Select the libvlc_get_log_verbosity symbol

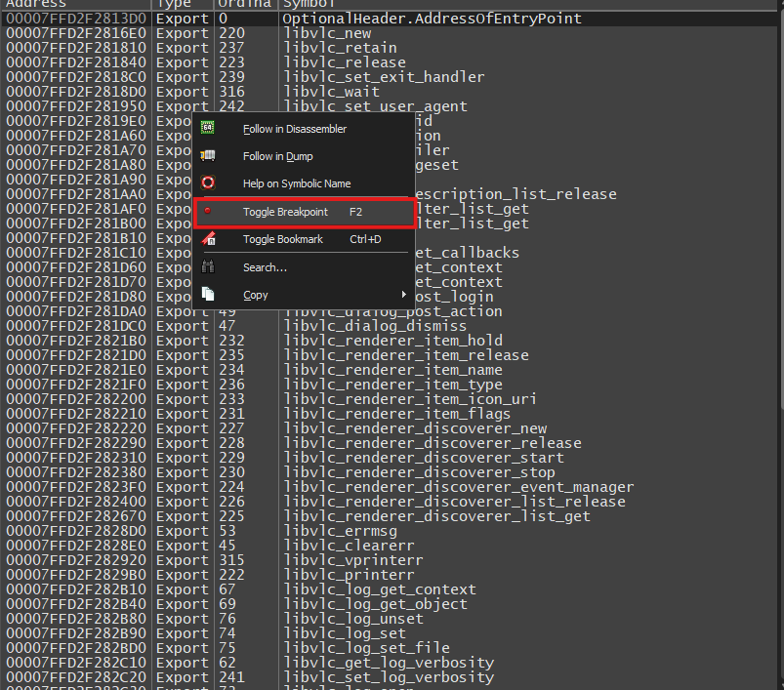click(388, 663)
